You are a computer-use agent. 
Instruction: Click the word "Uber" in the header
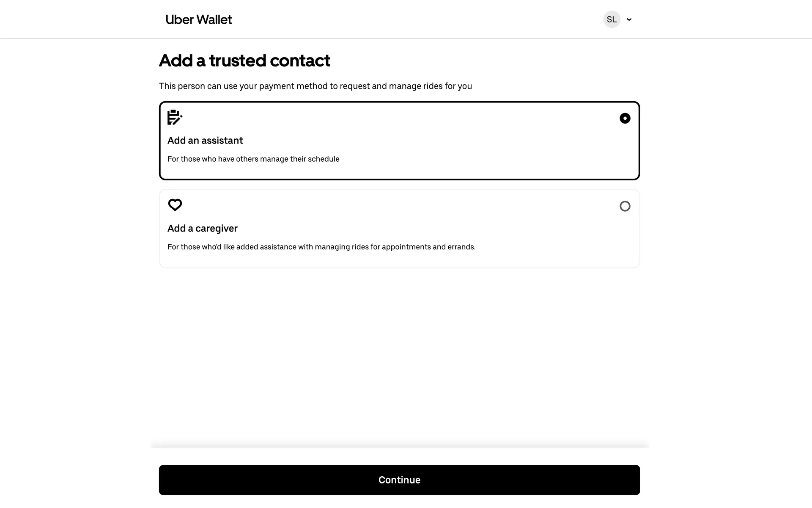(x=179, y=19)
